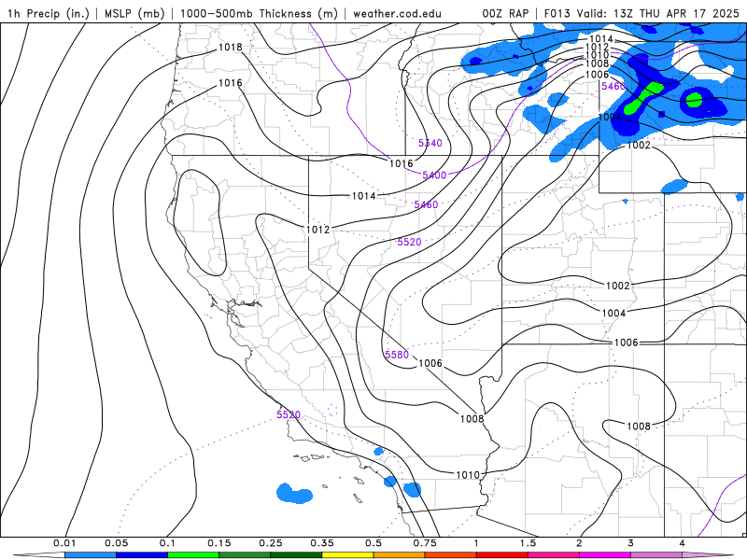This screenshot has height=560, width=747.
Task: Click the 1018 isobar label
Action: 230,47
